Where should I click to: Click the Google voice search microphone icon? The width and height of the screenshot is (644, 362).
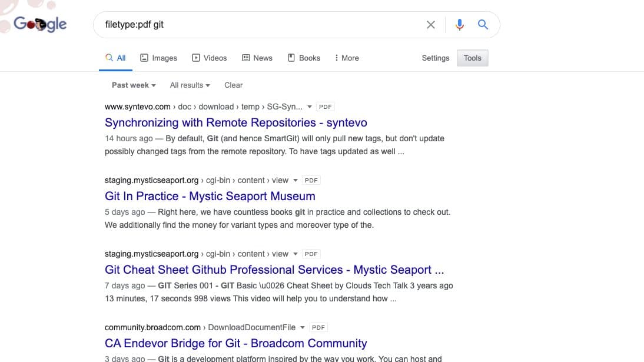click(x=460, y=24)
